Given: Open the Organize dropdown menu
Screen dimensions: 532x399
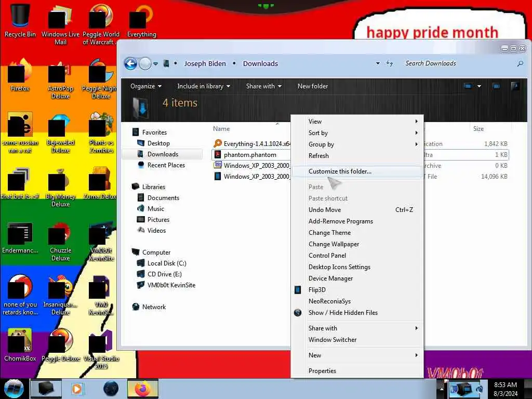Looking at the screenshot, I should (146, 86).
